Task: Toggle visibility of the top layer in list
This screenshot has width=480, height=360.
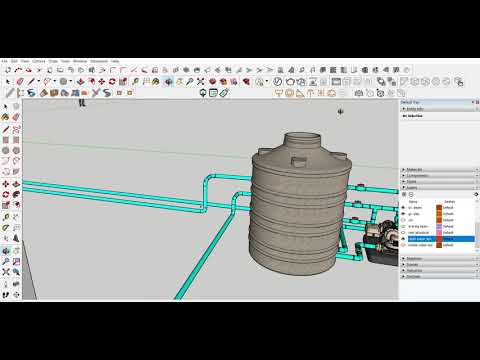Action: click(x=403, y=208)
